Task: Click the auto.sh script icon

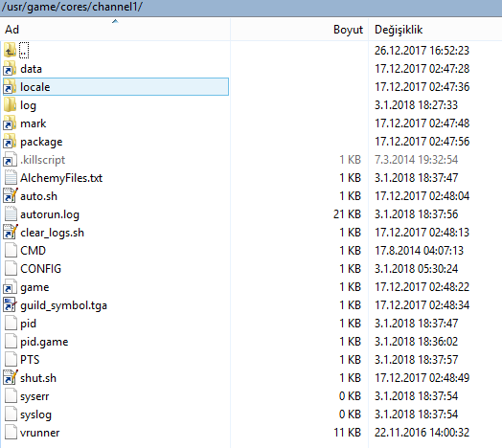Action: [x=10, y=196]
